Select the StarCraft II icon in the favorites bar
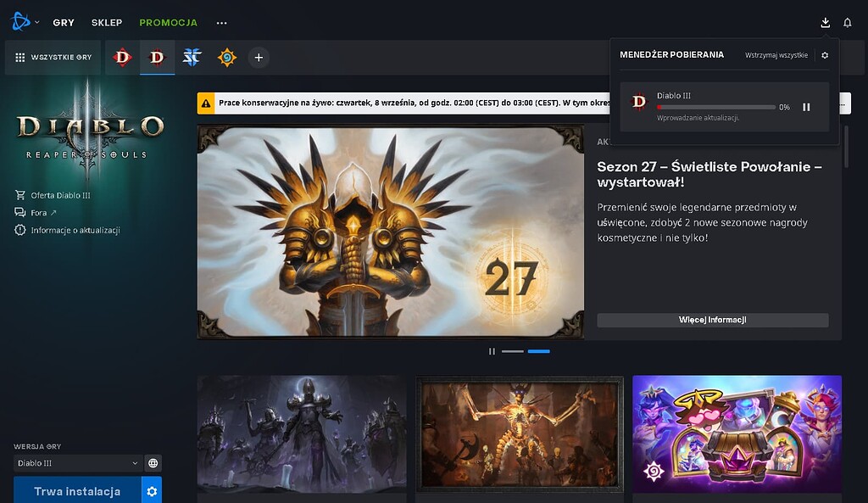 click(192, 57)
